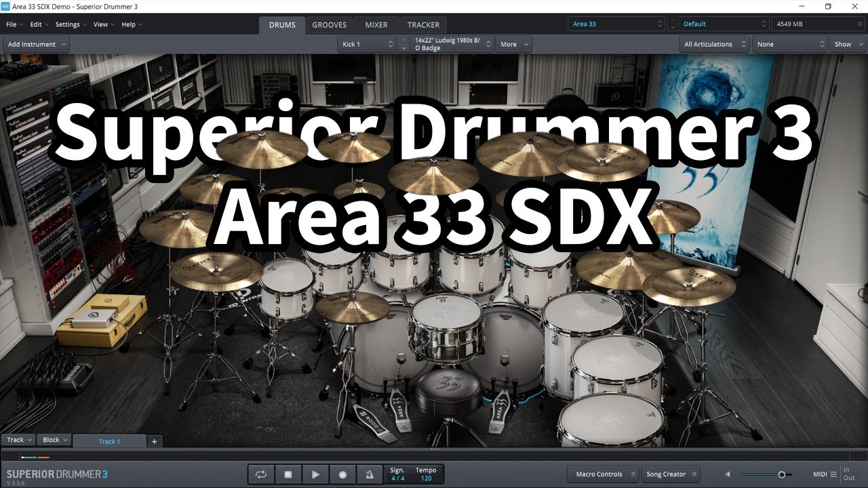Switch to the MIXER tab
Viewport: 868px width, 488px height.
tap(376, 25)
